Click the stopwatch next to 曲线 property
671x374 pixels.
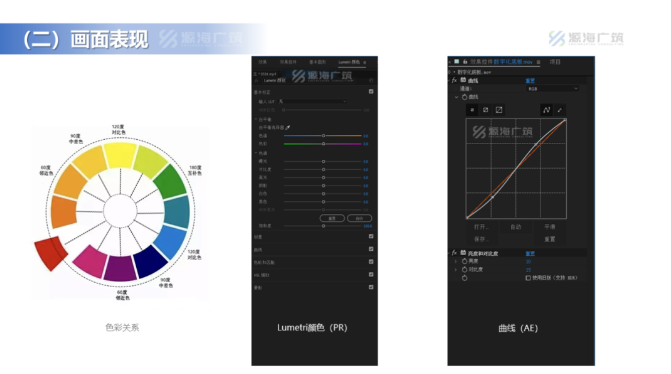[x=465, y=97]
